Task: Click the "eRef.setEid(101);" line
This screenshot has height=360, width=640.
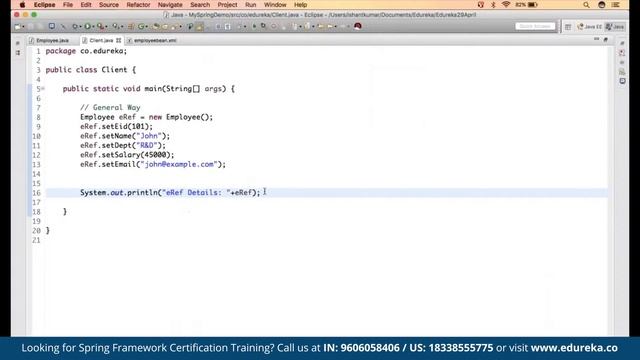Action: pyautogui.click(x=116, y=127)
